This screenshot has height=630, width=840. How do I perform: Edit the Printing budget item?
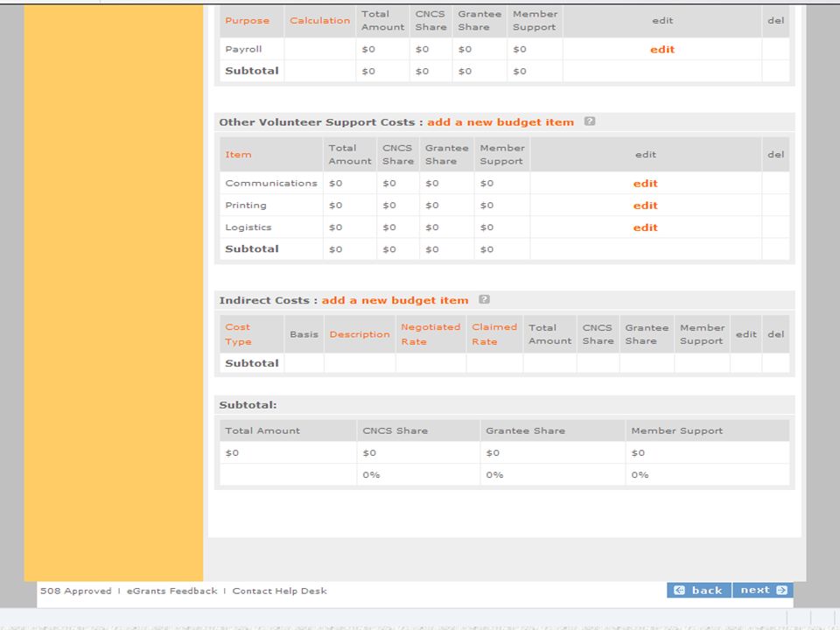click(645, 205)
